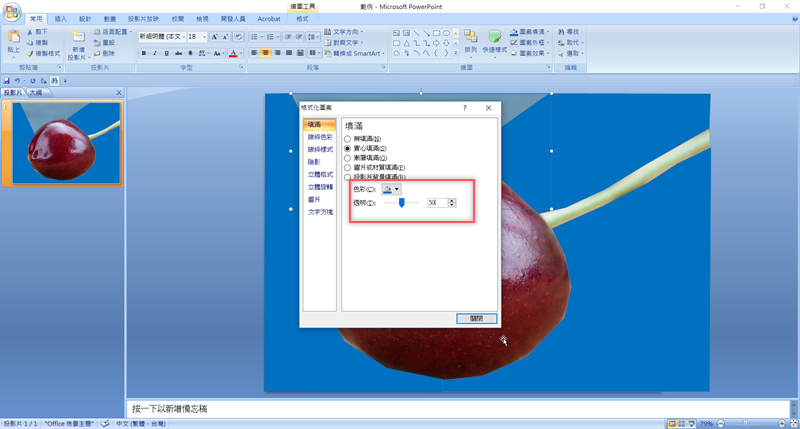Screen dimensions: 800x429
Task: Select the Slide background fill radio button
Action: tap(347, 177)
